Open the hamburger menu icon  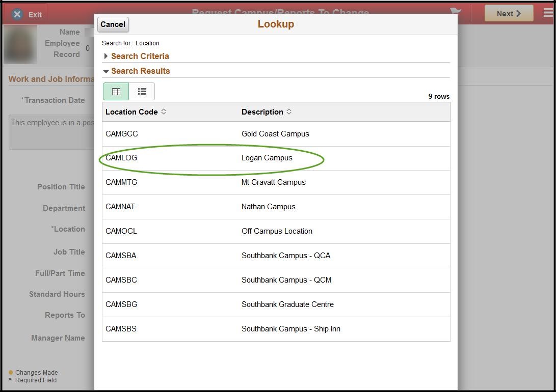coord(548,13)
